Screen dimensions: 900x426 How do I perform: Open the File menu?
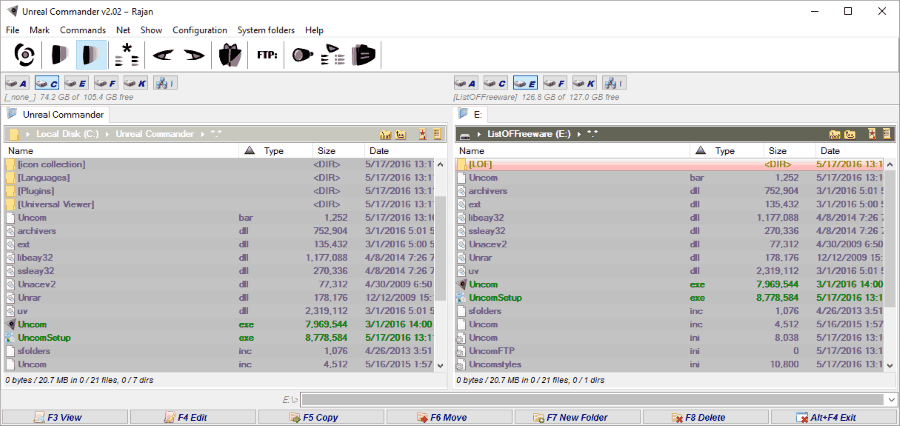[13, 30]
